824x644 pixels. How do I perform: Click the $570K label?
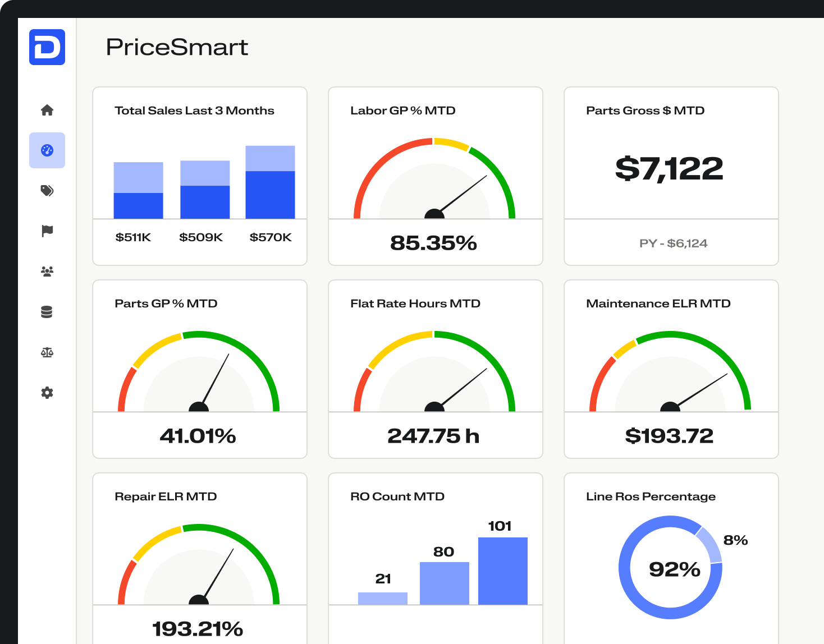(271, 237)
